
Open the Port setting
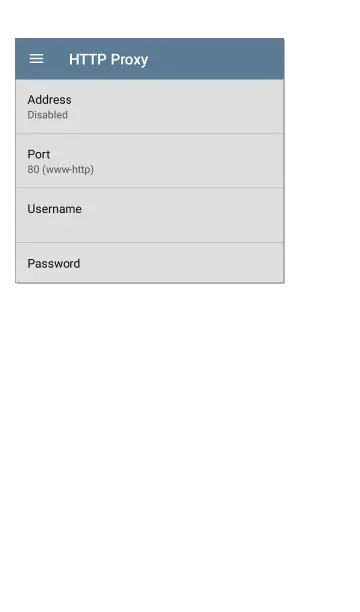point(150,160)
